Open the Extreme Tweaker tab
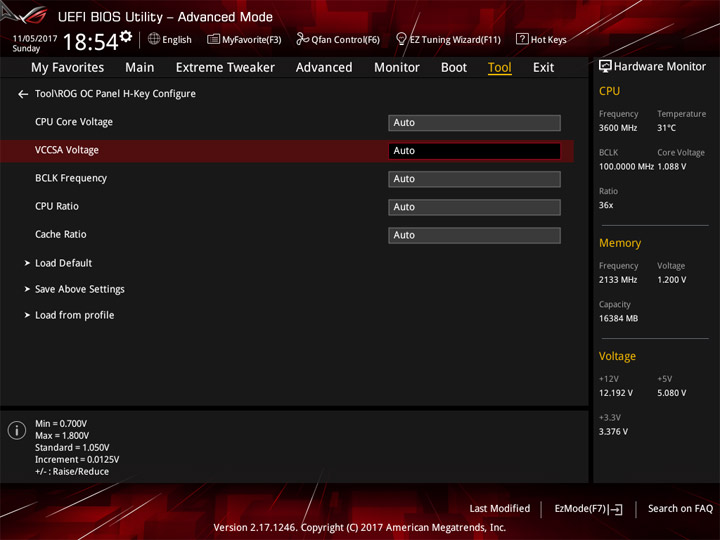Viewport: 720px width, 540px height. [x=225, y=68]
